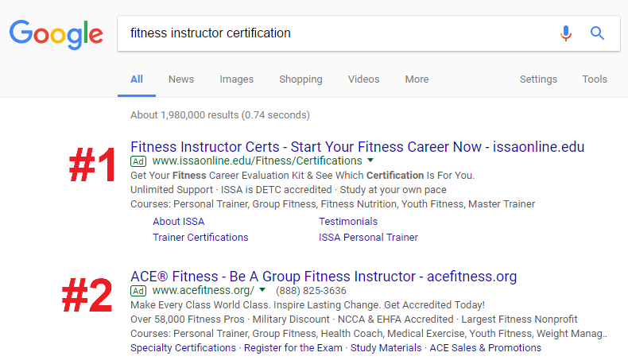This screenshot has height=364, width=628.
Task: Switch to the News tab
Action: tap(181, 79)
